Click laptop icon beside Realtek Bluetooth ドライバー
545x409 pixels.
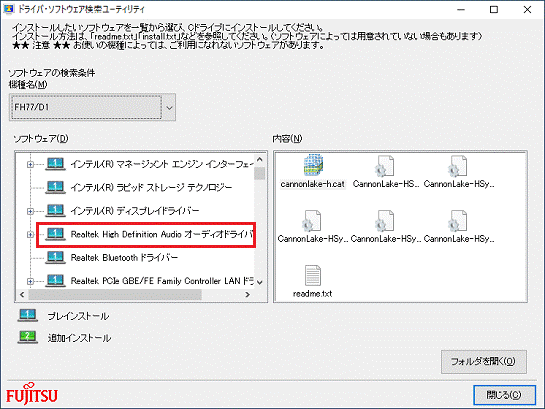(55, 257)
